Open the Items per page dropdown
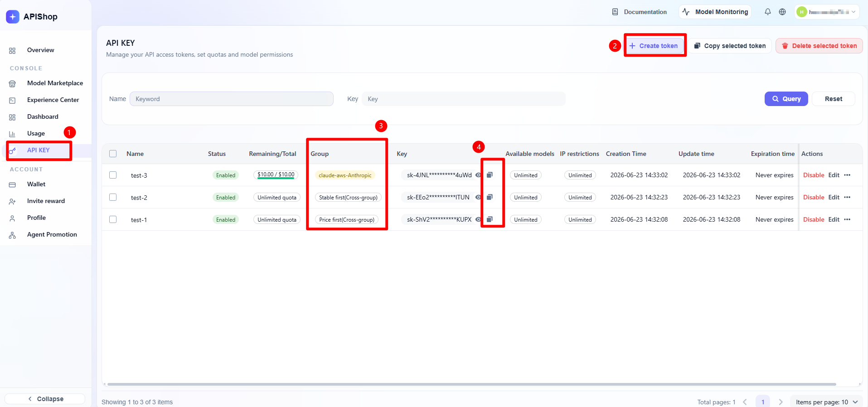Viewport: 868px width, 407px height. pos(827,402)
